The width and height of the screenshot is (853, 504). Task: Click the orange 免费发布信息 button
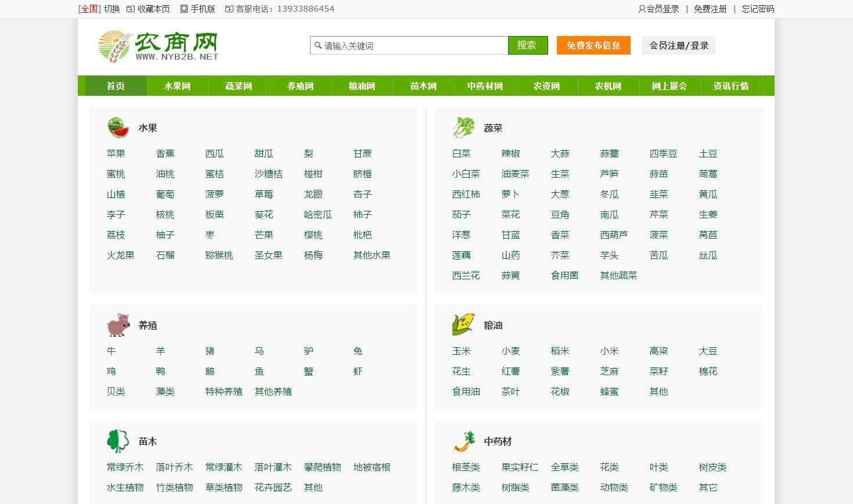593,45
